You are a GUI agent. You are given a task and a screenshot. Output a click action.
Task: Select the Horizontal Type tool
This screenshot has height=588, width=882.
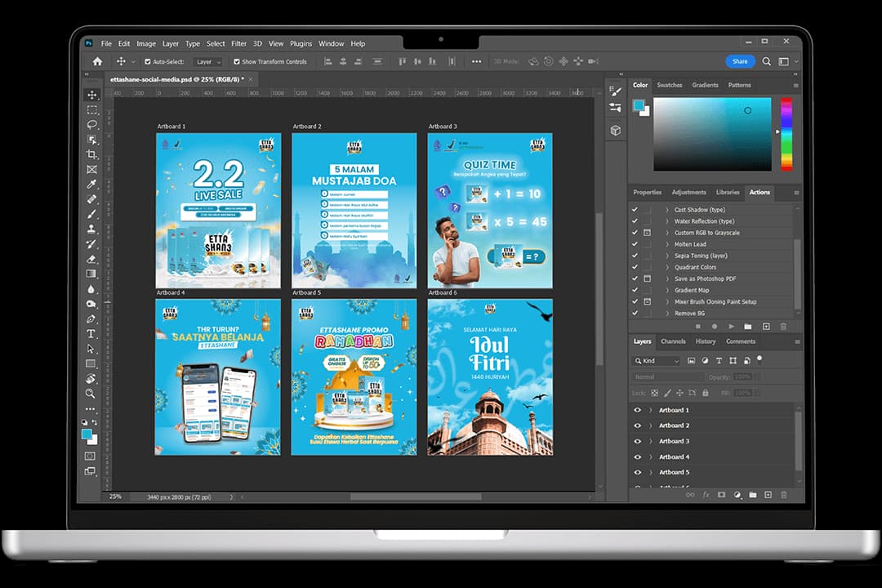(x=91, y=334)
